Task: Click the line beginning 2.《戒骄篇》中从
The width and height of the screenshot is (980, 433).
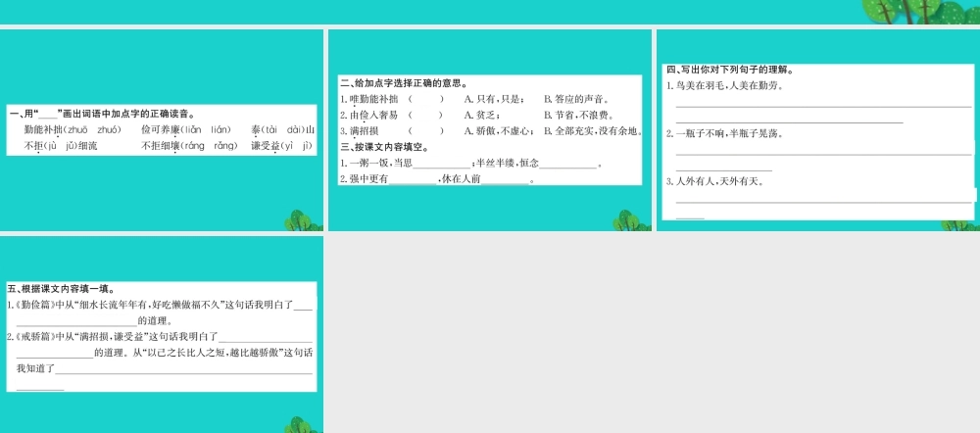Action: tap(160, 337)
